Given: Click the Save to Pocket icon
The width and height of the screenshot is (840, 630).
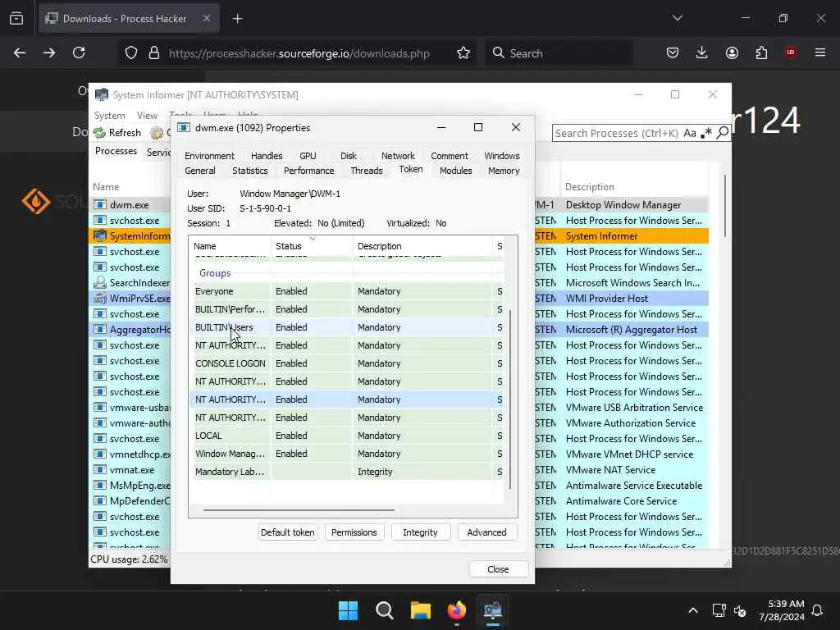Looking at the screenshot, I should (x=673, y=52).
